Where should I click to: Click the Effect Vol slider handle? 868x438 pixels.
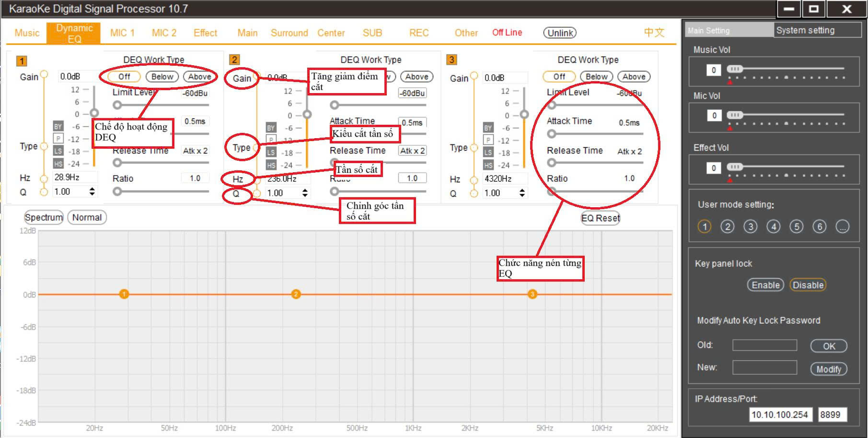tap(734, 166)
